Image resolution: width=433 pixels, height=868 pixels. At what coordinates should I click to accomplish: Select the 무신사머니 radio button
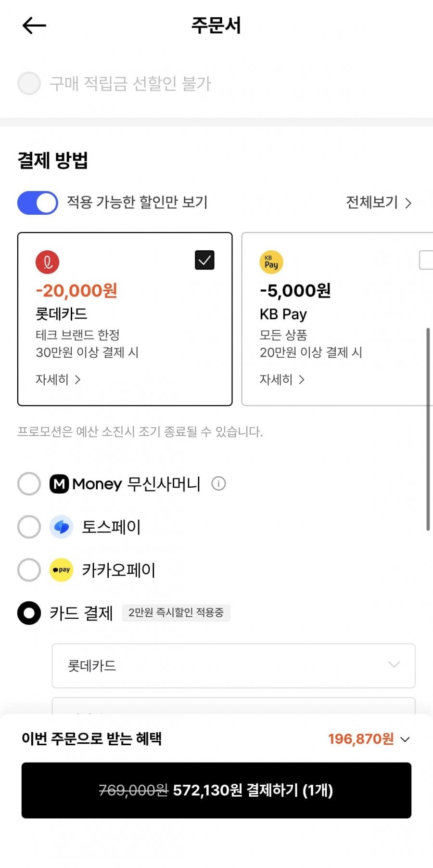(x=29, y=484)
